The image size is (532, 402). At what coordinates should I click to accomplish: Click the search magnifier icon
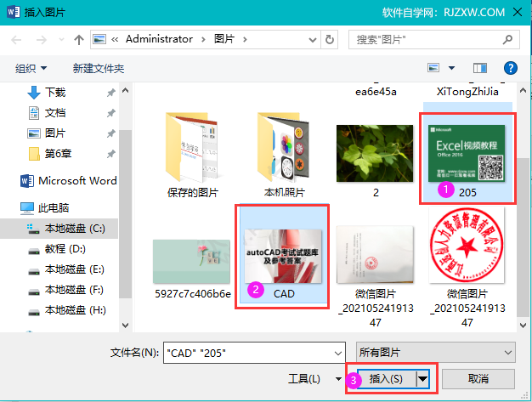[x=507, y=40]
